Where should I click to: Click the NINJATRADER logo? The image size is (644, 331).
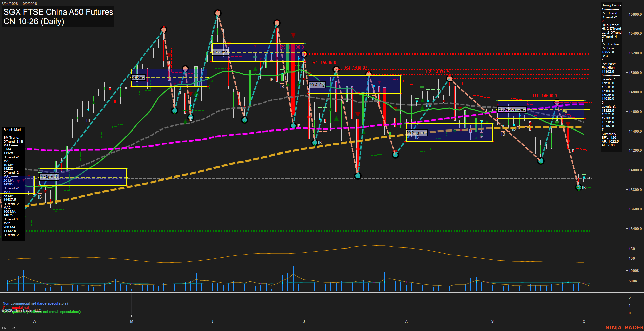click(624, 328)
